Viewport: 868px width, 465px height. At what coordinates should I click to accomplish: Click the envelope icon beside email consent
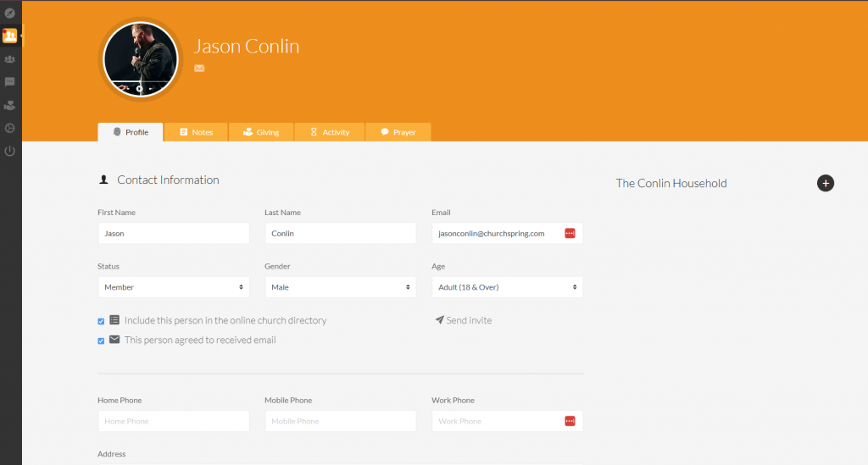(x=114, y=340)
